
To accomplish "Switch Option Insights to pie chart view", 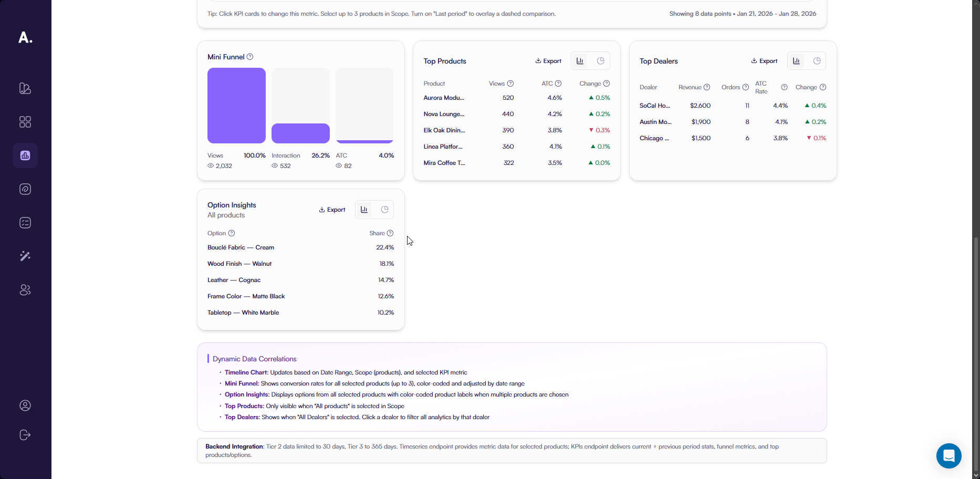I will point(384,210).
